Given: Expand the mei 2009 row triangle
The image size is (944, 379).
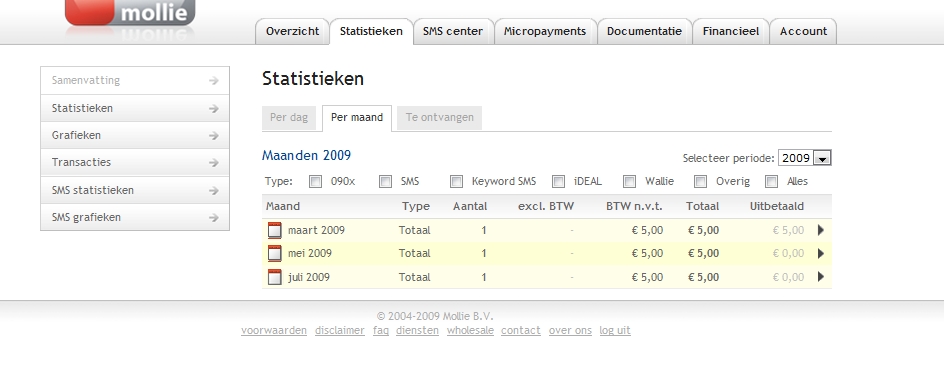Looking at the screenshot, I should coord(821,253).
